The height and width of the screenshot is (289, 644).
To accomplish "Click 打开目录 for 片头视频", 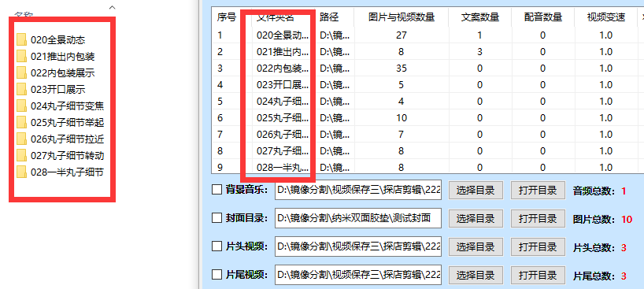I will (x=538, y=246).
